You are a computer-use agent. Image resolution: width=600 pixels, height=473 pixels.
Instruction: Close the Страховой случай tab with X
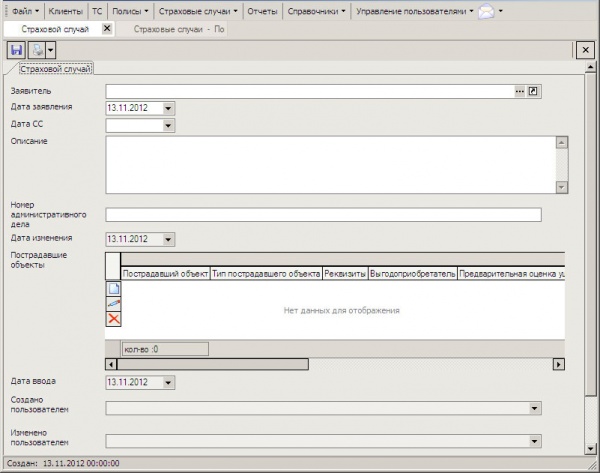click(x=107, y=29)
